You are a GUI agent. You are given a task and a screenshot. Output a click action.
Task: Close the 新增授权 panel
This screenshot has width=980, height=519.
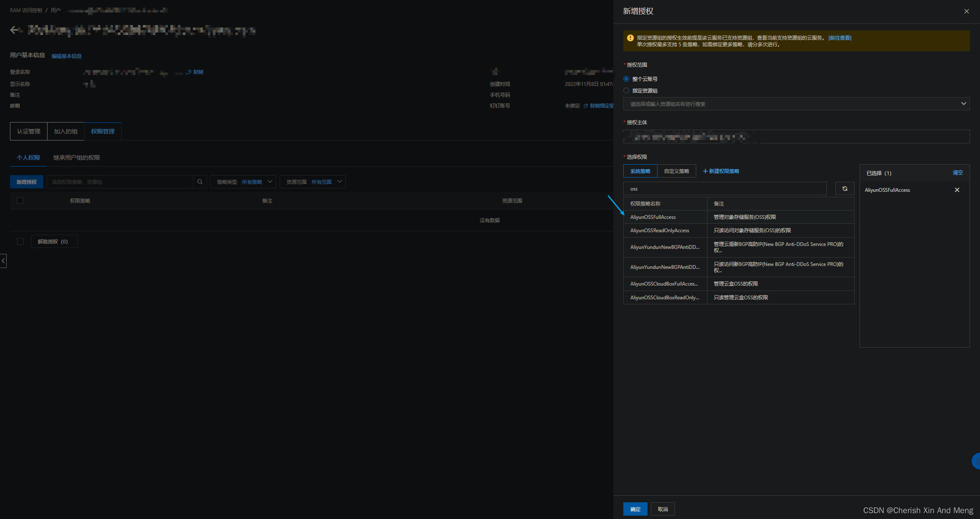pyautogui.click(x=966, y=12)
